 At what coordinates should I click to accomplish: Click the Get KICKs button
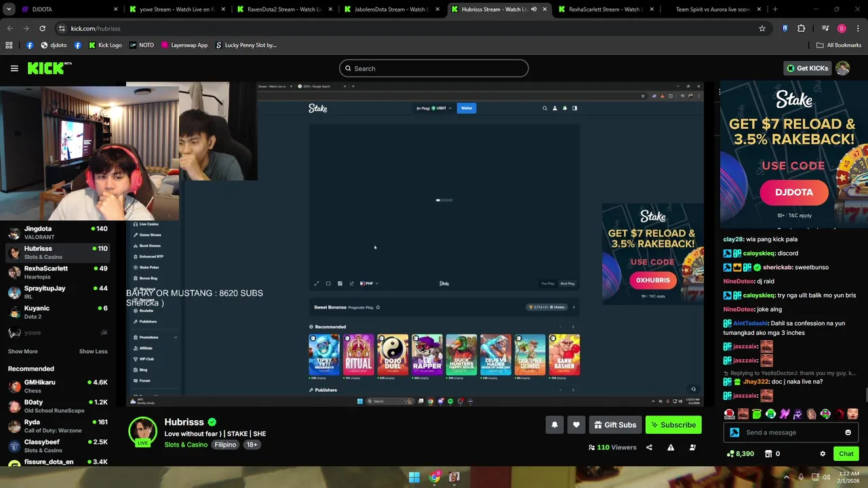pos(808,68)
